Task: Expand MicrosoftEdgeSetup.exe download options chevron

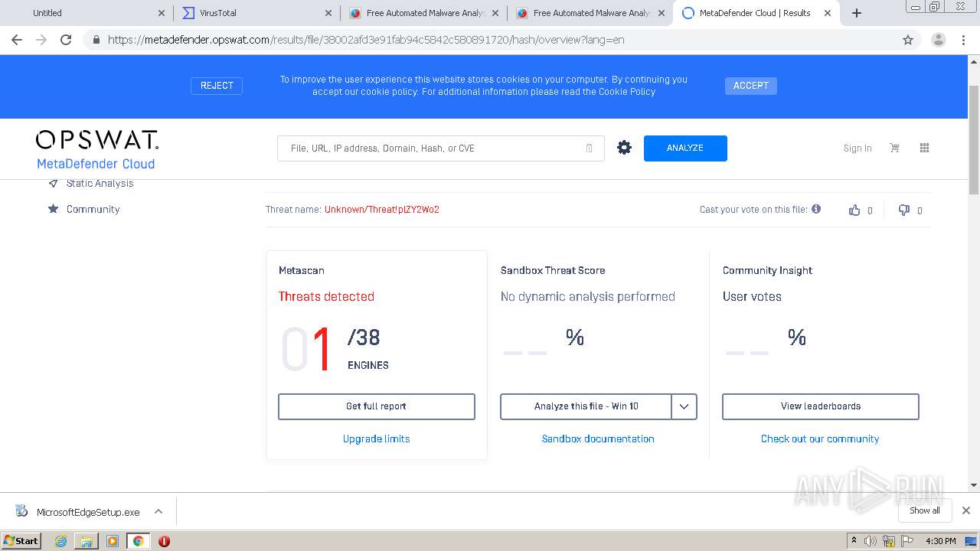Action: [x=158, y=511]
